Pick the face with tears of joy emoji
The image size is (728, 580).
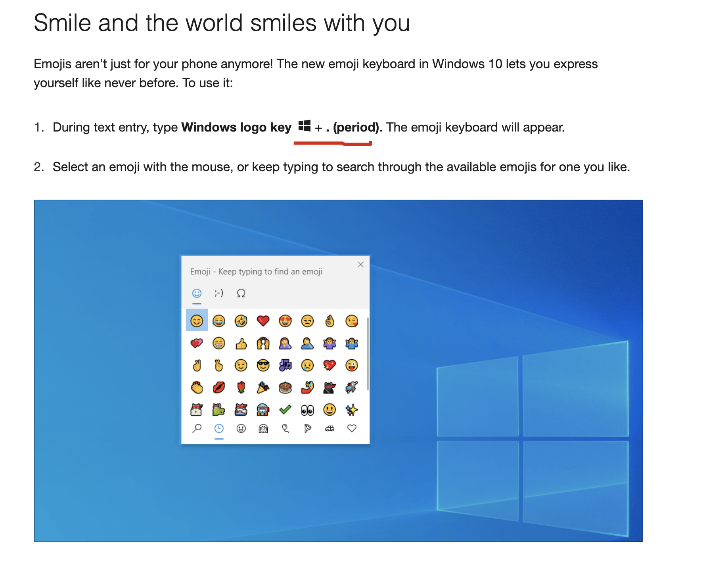[x=219, y=321]
